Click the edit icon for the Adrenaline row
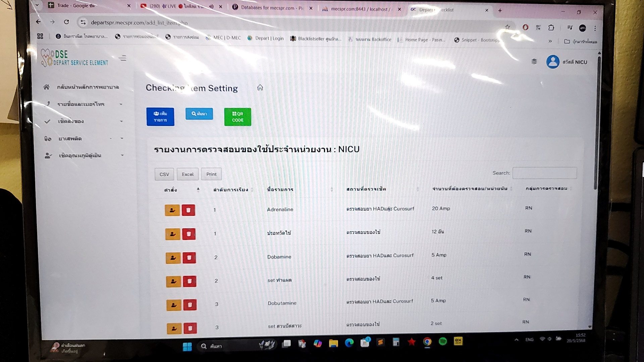The height and width of the screenshot is (362, 644). (172, 210)
